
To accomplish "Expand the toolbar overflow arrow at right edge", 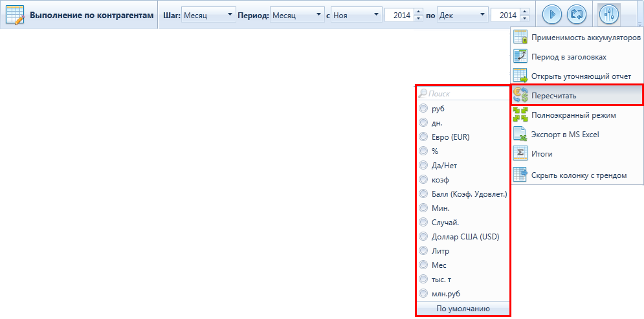I will (x=639, y=24).
